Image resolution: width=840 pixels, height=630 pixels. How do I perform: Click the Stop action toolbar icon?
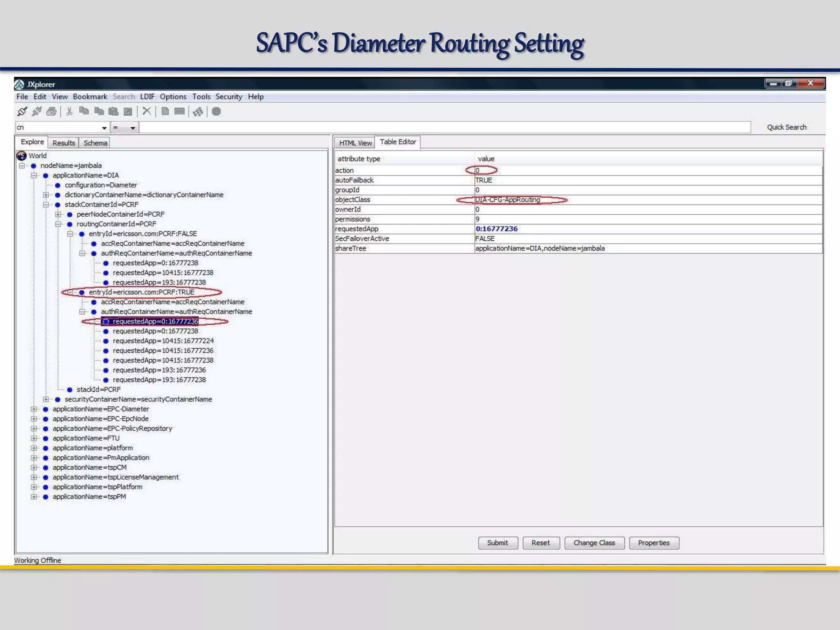tap(216, 111)
